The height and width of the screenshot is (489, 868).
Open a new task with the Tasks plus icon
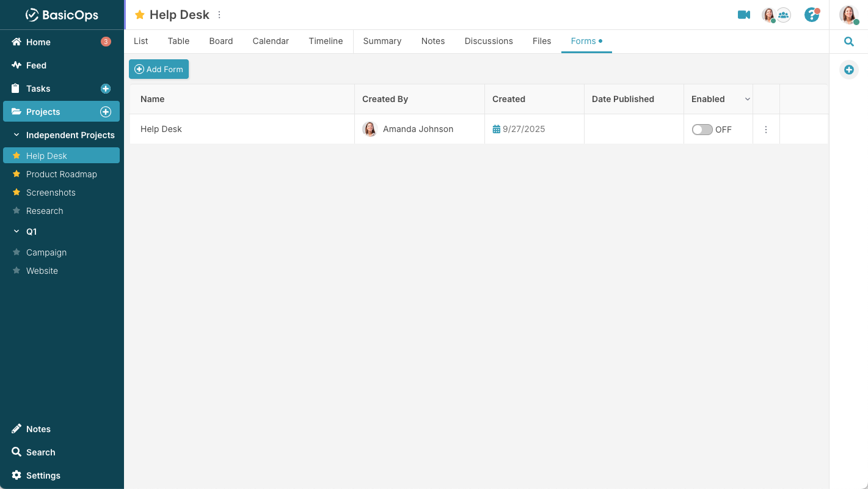click(x=105, y=88)
